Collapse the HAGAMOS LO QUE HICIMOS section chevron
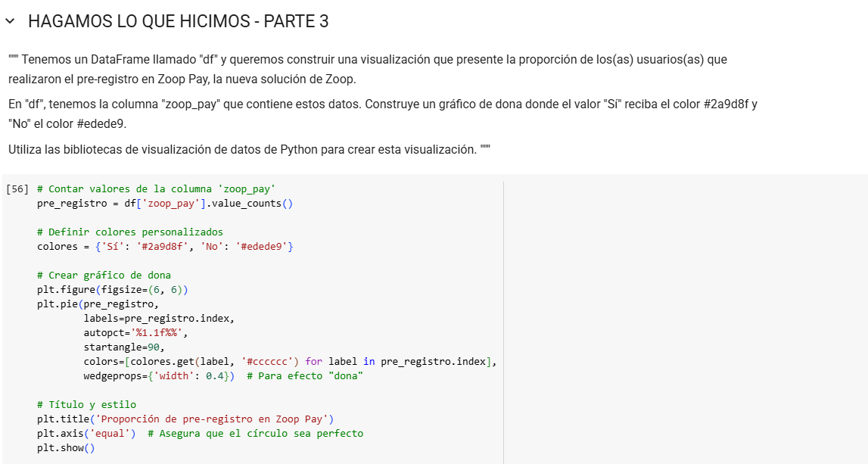This screenshot has width=868, height=464. coord(10,22)
